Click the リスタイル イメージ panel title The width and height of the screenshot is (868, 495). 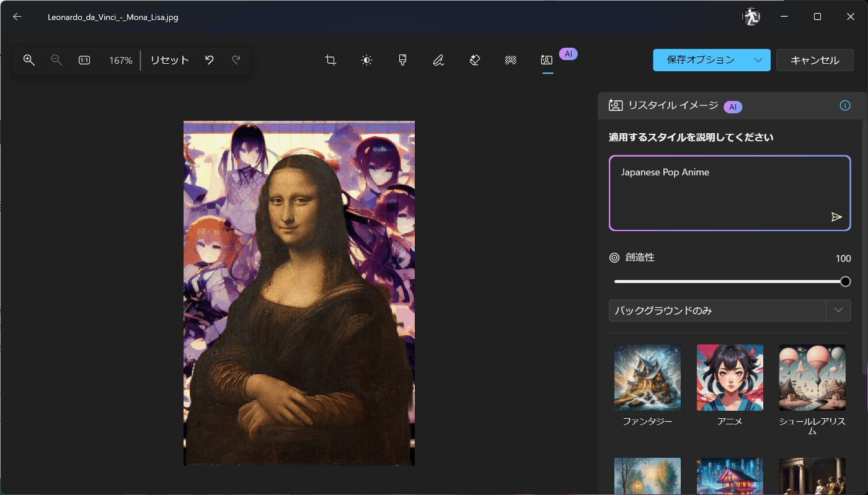point(673,105)
